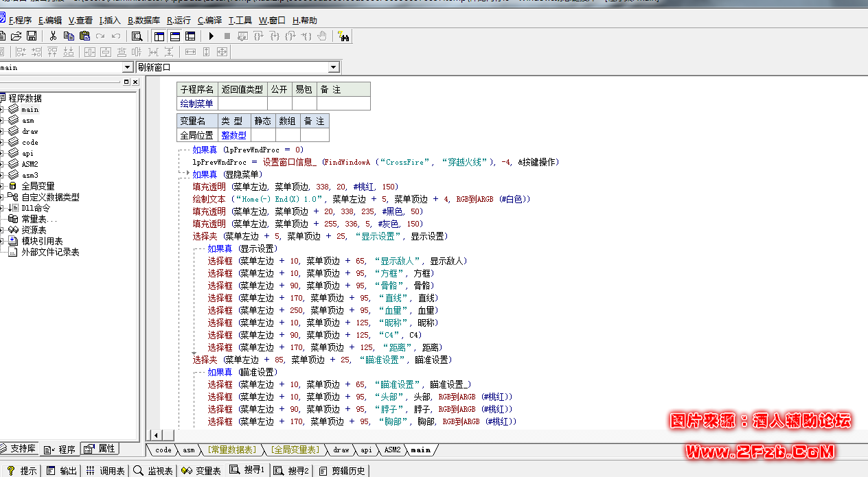Click the Cut scissors toolbar icon

tap(53, 36)
